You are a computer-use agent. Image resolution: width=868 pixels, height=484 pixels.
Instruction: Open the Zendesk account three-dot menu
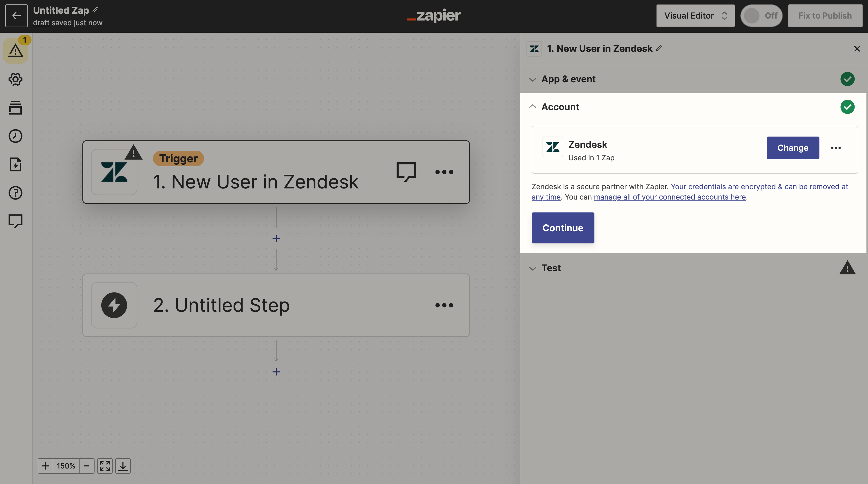click(836, 148)
